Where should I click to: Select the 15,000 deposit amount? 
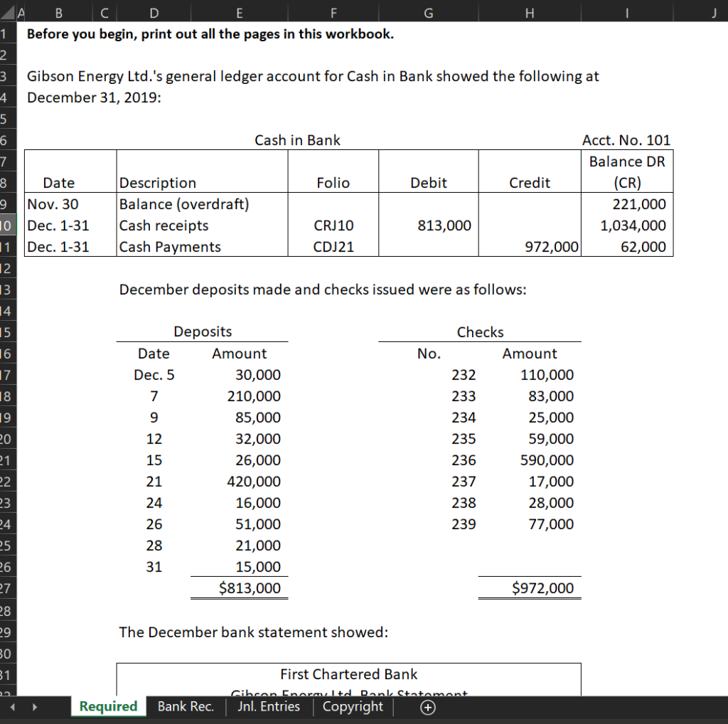pyautogui.click(x=239, y=567)
